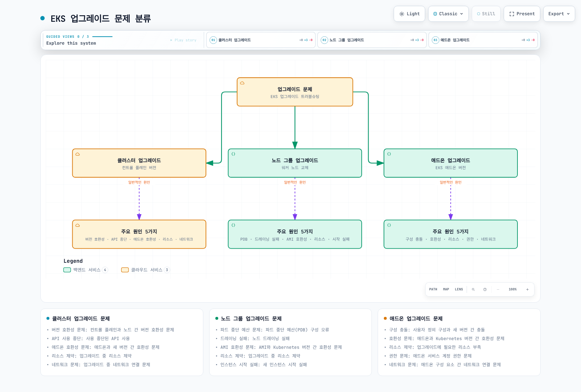Click 'Explore this system' guided views text
581x392 pixels.
(71, 43)
